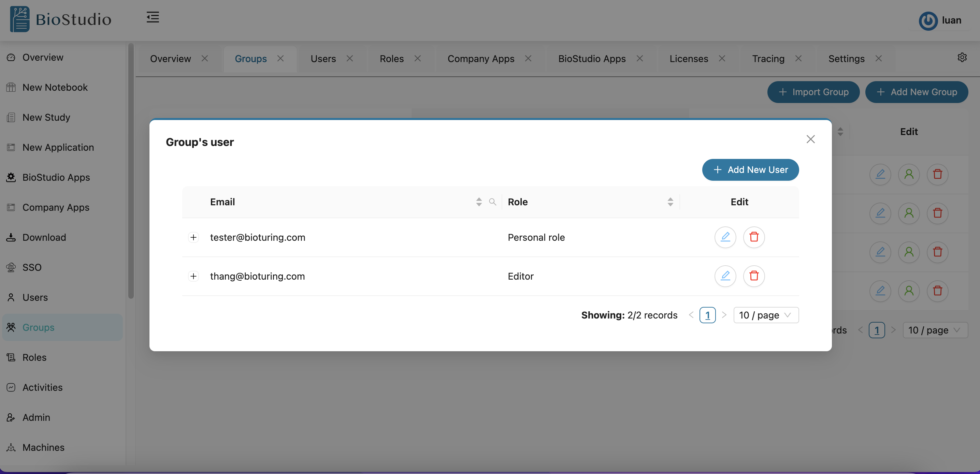
Task: Delete tester@bioturing.com with trash icon
Action: [x=754, y=237]
